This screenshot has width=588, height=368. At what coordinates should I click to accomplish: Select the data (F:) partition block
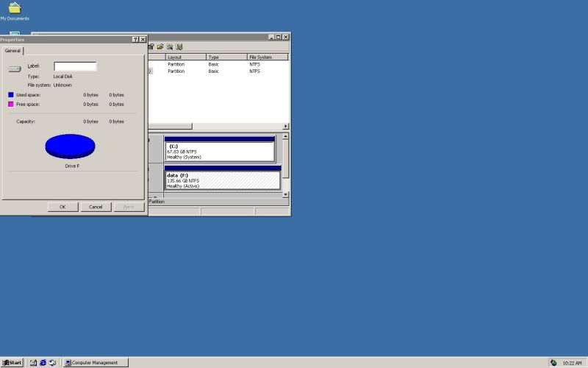[x=222, y=180]
